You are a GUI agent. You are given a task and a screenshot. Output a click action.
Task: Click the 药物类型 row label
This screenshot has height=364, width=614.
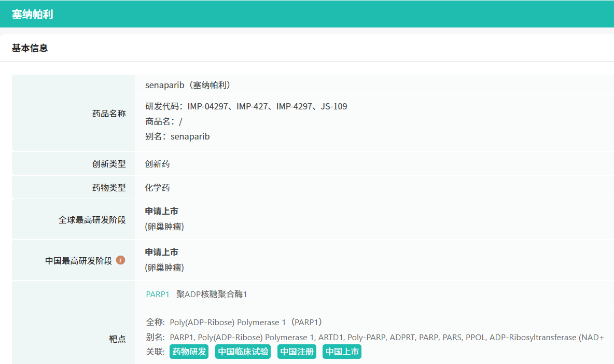(x=109, y=188)
